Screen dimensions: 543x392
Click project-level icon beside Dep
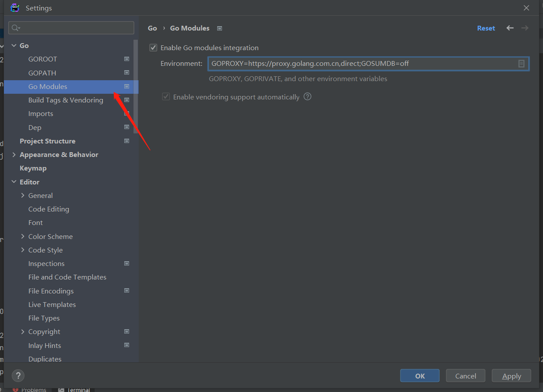coord(126,127)
